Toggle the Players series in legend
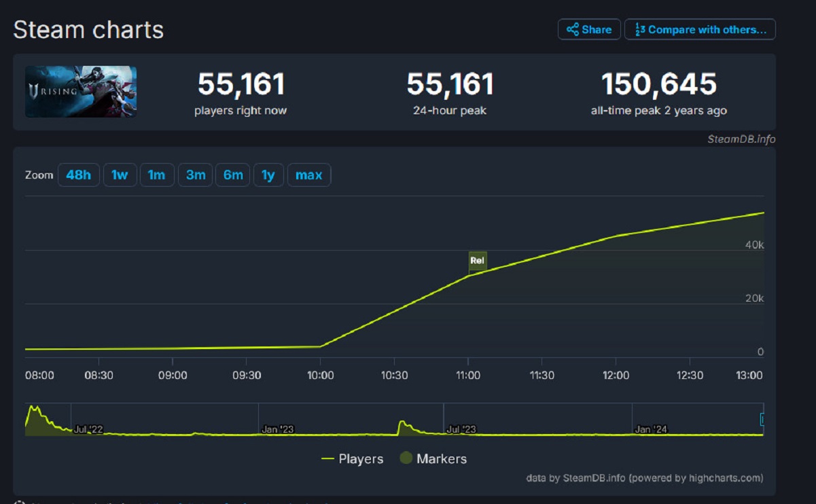The height and width of the screenshot is (504, 816). pos(353,459)
